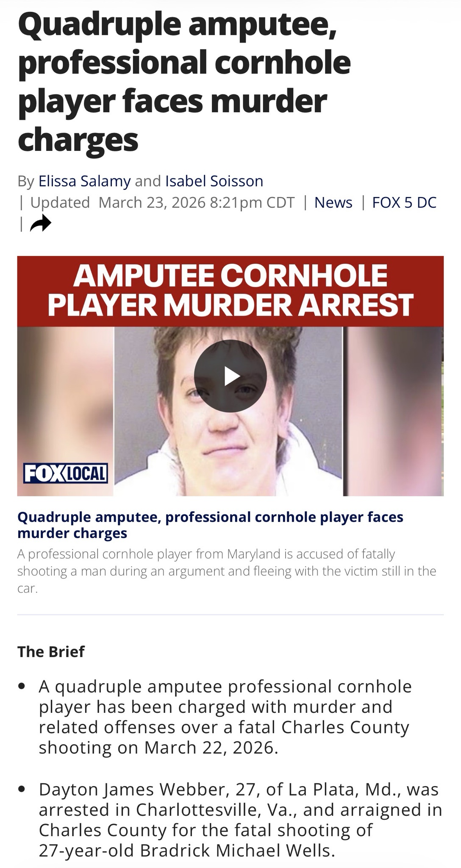This screenshot has width=461, height=868.
Task: Click the updated March 23, 2026 timestamp
Action: (x=162, y=203)
